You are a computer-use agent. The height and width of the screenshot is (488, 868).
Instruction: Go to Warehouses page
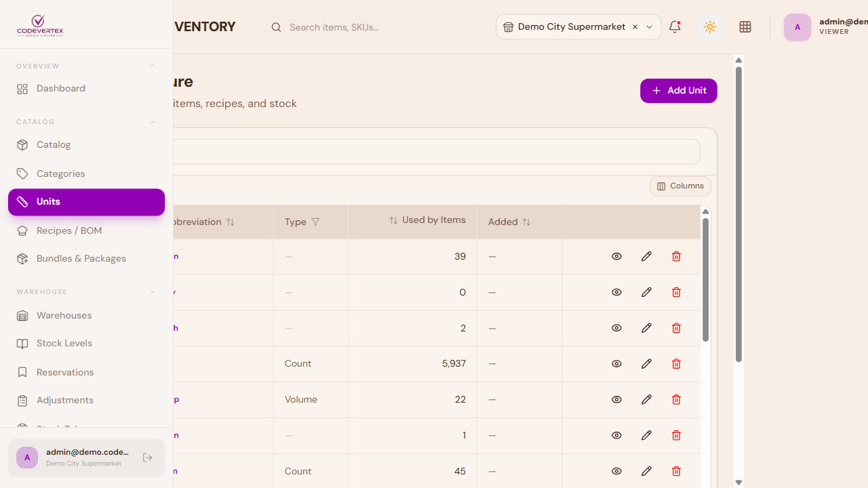(86, 316)
